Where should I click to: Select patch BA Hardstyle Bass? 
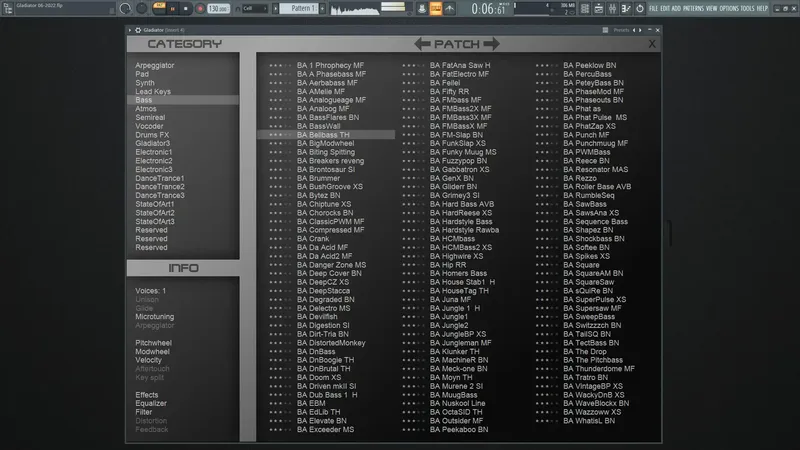tap(461, 221)
